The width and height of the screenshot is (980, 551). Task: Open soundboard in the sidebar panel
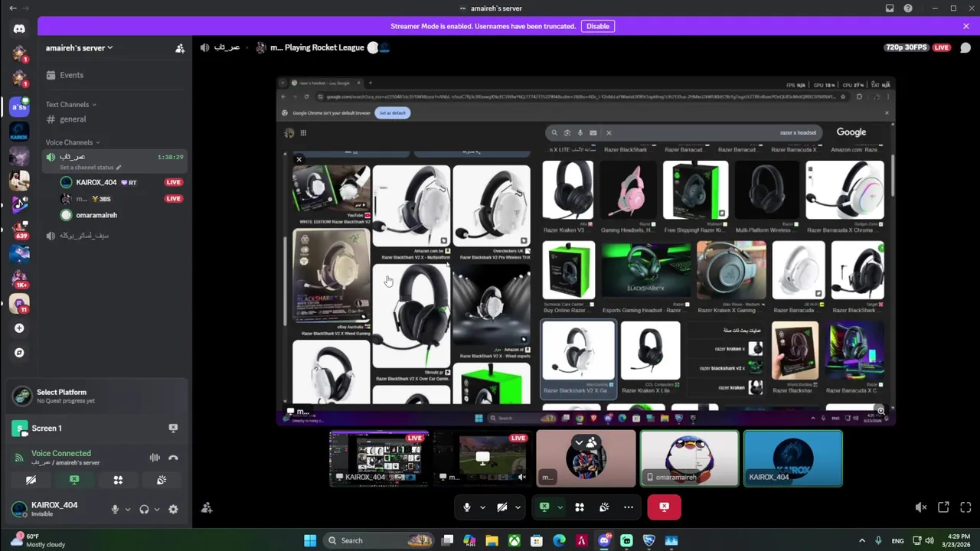point(162,481)
